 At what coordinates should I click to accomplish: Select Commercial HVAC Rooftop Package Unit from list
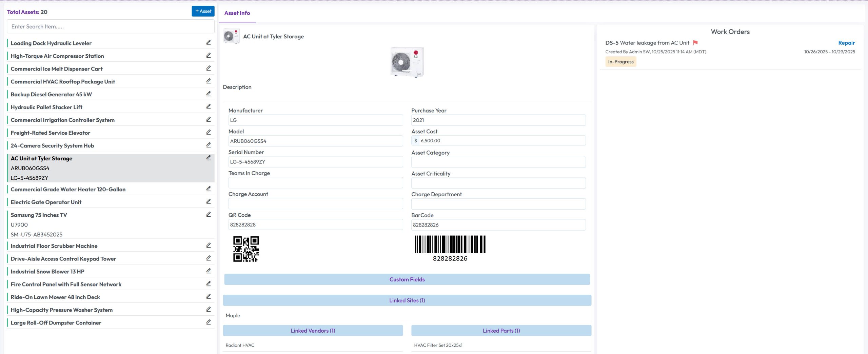coord(63,81)
